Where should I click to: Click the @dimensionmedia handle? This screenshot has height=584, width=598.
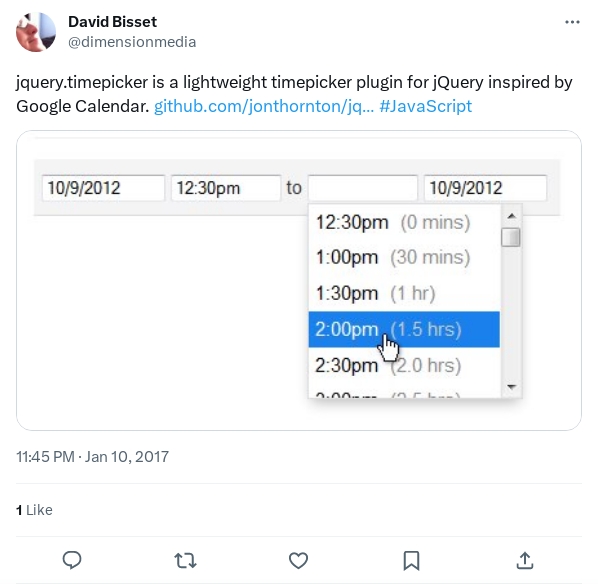point(132,42)
